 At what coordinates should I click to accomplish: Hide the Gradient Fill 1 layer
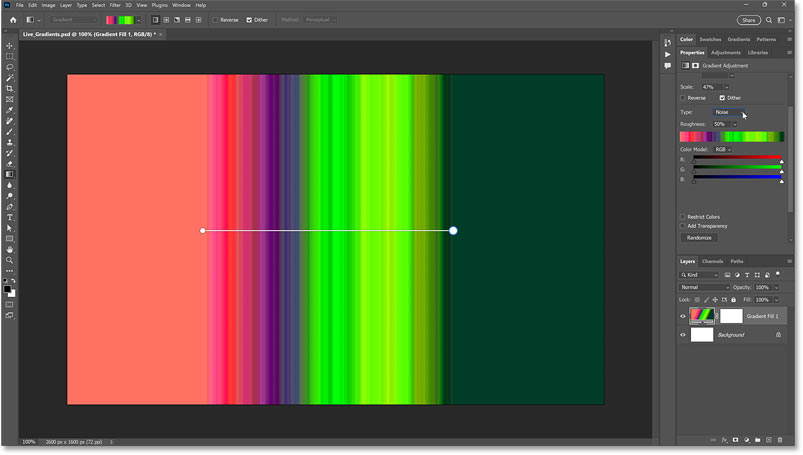pyautogui.click(x=683, y=316)
